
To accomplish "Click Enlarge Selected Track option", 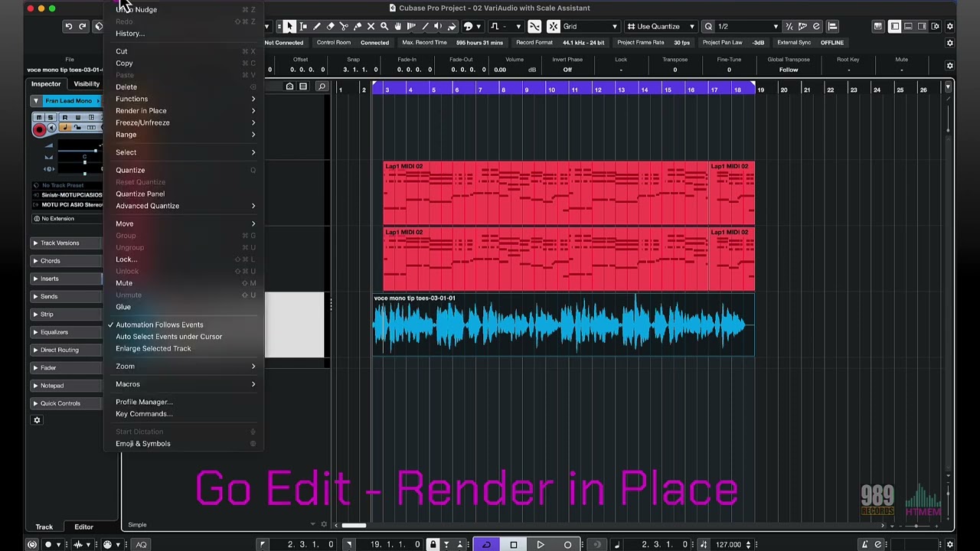I will [x=184, y=348].
